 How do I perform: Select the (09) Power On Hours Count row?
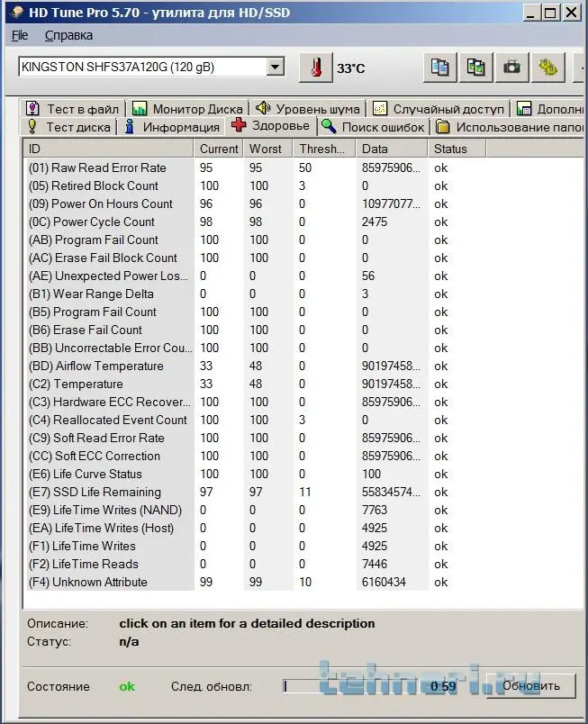pos(303,204)
